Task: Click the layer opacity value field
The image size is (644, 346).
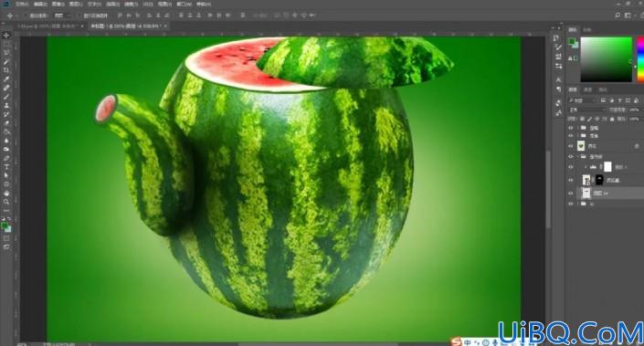Action: pyautogui.click(x=634, y=110)
